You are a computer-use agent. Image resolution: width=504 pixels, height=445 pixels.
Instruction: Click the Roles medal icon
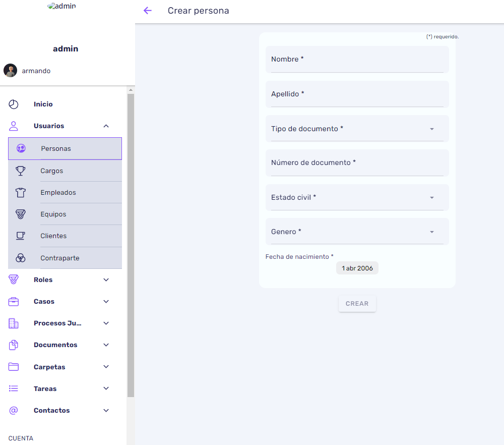click(x=14, y=280)
